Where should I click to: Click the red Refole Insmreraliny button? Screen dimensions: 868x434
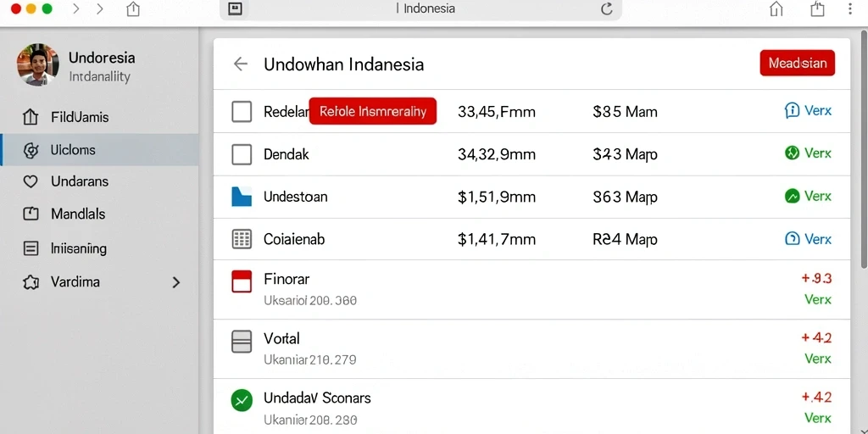click(373, 111)
